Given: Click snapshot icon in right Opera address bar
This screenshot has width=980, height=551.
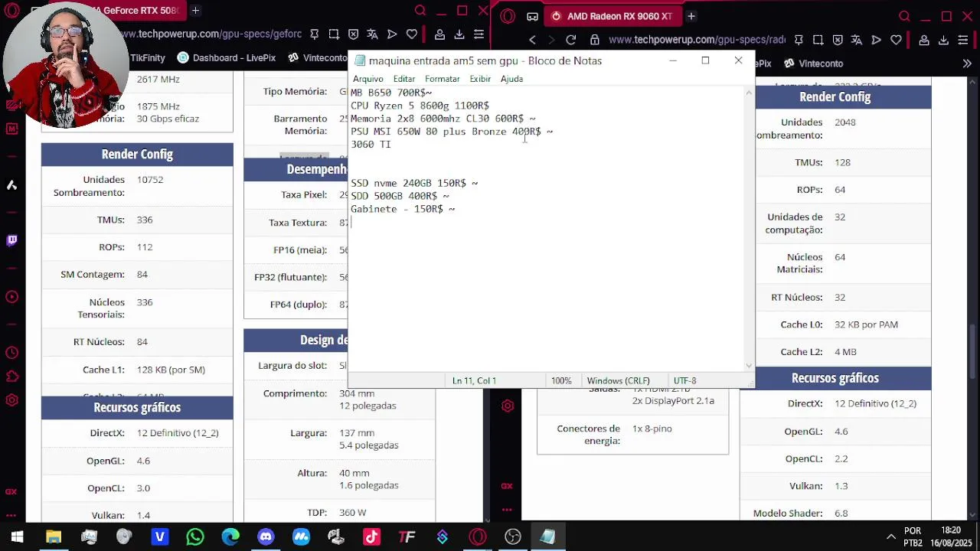Looking at the screenshot, I should coord(818,40).
